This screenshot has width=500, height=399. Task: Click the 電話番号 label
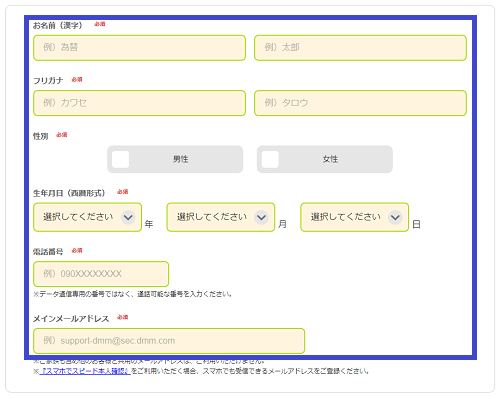[x=48, y=252]
